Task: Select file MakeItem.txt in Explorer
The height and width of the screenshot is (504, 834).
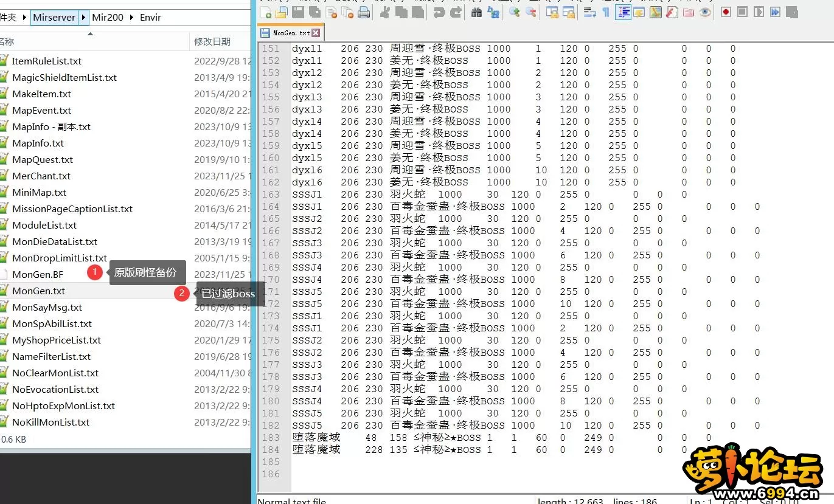Action: pos(41,94)
